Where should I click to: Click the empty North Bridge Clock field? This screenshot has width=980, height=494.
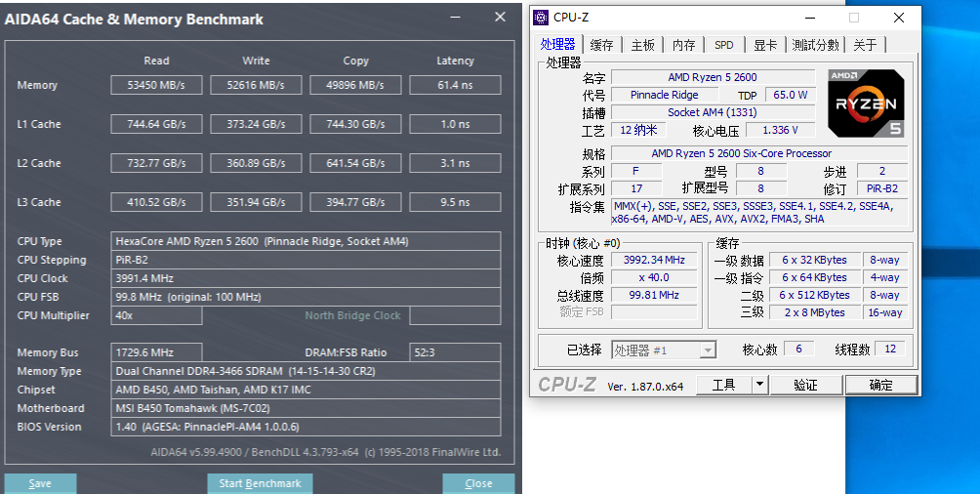pos(455,315)
